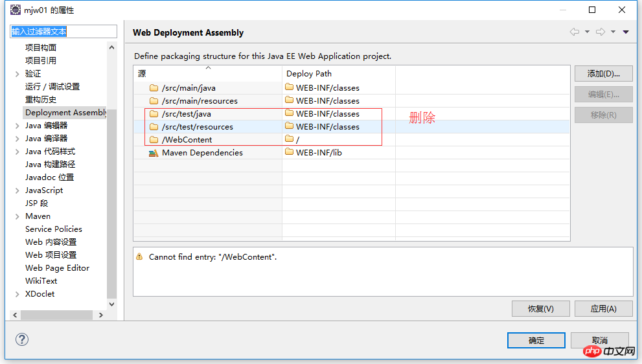The width and height of the screenshot is (642, 364).
Task: Click the filter text input field
Action: 63,32
